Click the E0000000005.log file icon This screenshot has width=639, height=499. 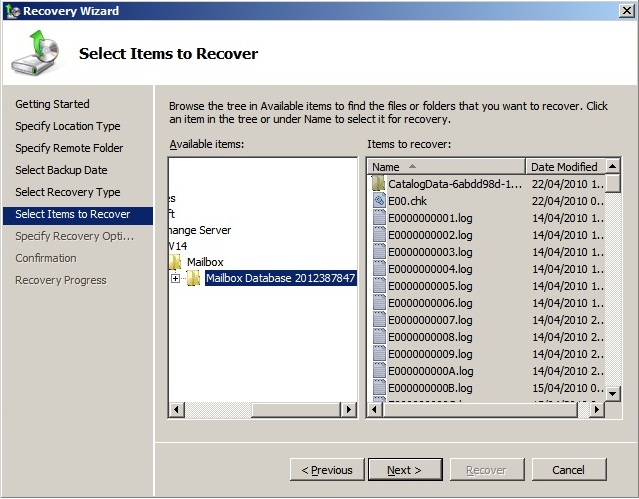379,286
